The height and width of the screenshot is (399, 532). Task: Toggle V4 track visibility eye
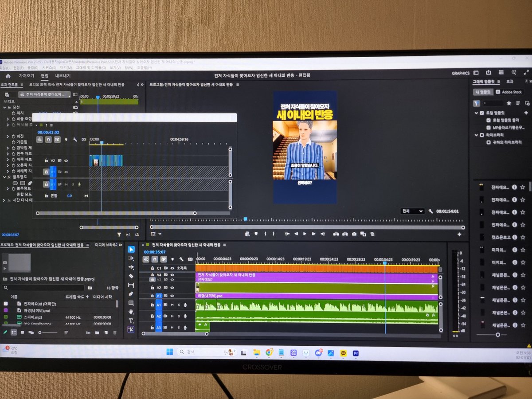[172, 275]
